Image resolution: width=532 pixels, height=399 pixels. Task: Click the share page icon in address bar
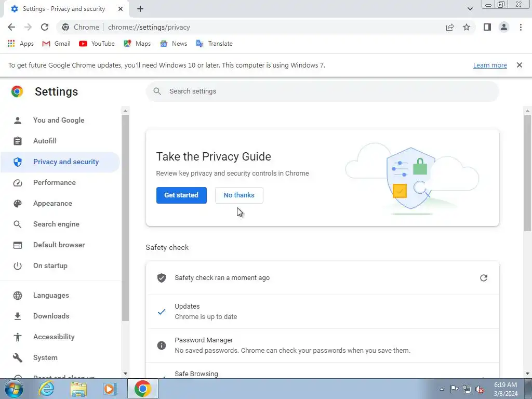click(450, 27)
